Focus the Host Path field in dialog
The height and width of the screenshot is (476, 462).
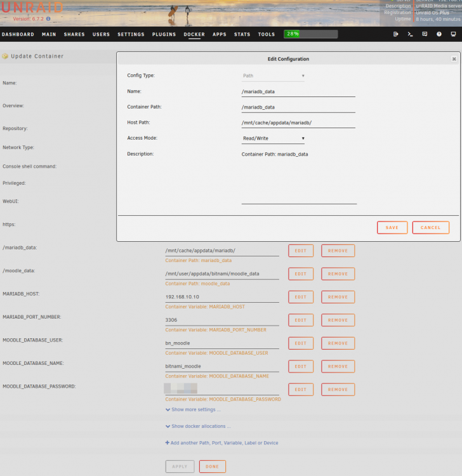click(x=298, y=122)
